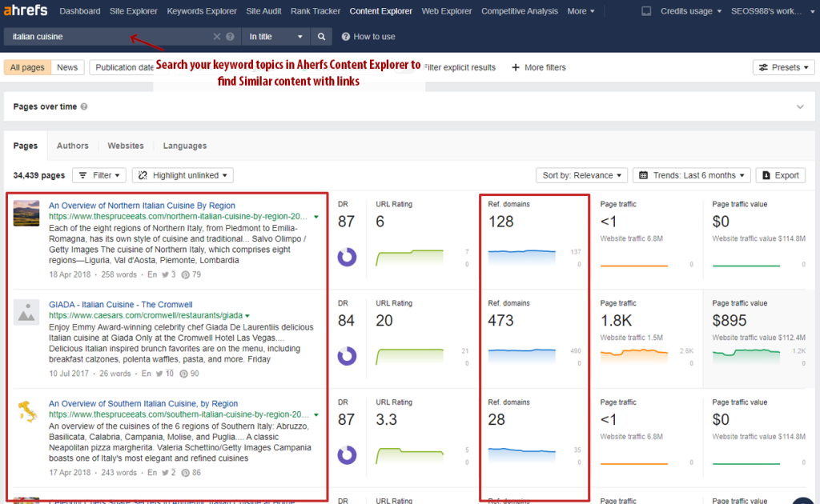Open SEOS988's workspace dropdown
Image resolution: width=820 pixels, height=504 pixels.
point(773,11)
